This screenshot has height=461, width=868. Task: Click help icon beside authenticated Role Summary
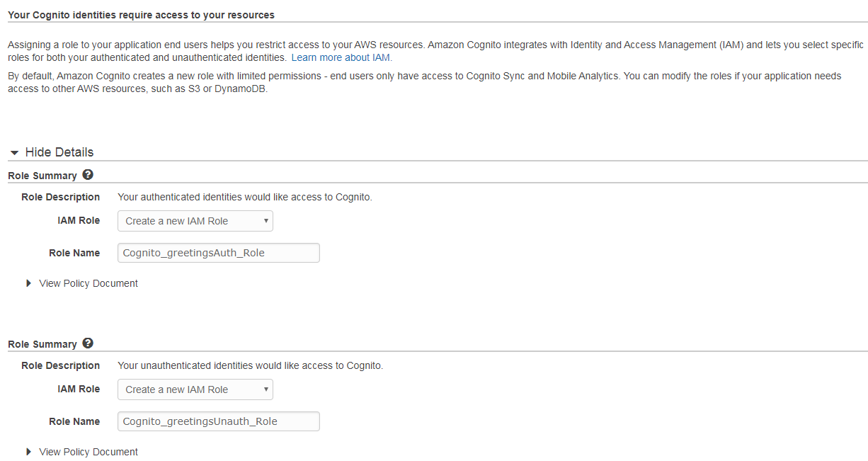(88, 175)
